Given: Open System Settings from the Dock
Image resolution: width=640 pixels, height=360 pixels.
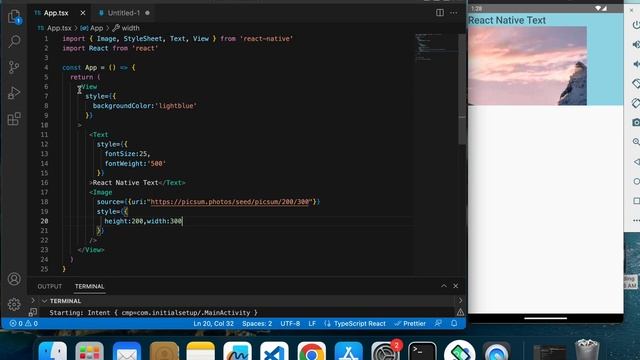Looking at the screenshot, I should coord(385,351).
